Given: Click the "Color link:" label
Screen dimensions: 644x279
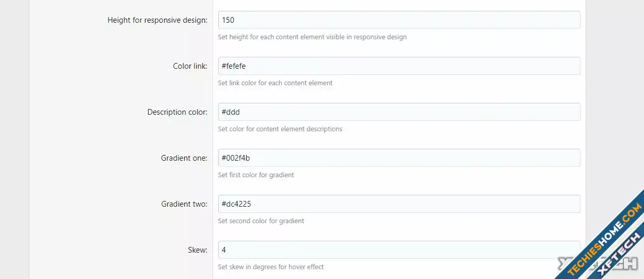Looking at the screenshot, I should 190,66.
